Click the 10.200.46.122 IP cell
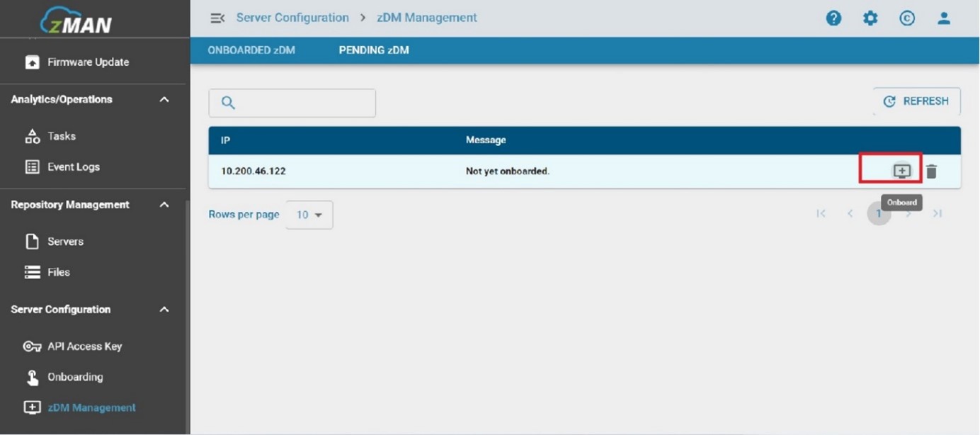 tap(253, 171)
